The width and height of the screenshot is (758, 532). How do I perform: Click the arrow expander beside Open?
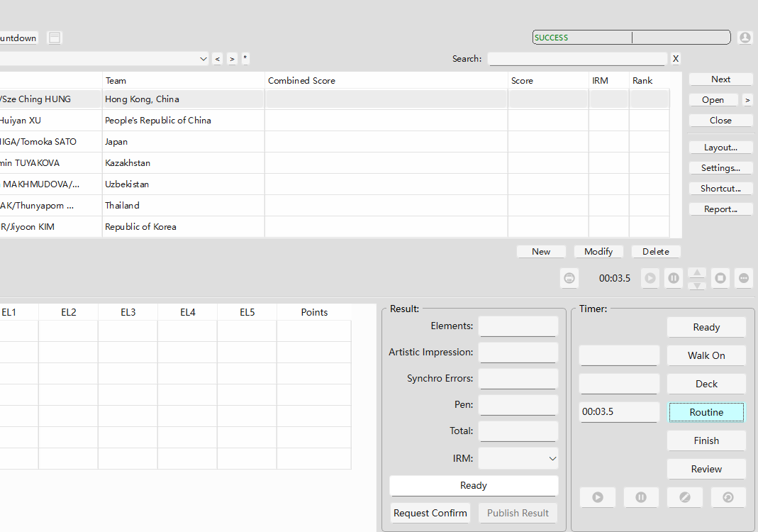click(x=747, y=100)
